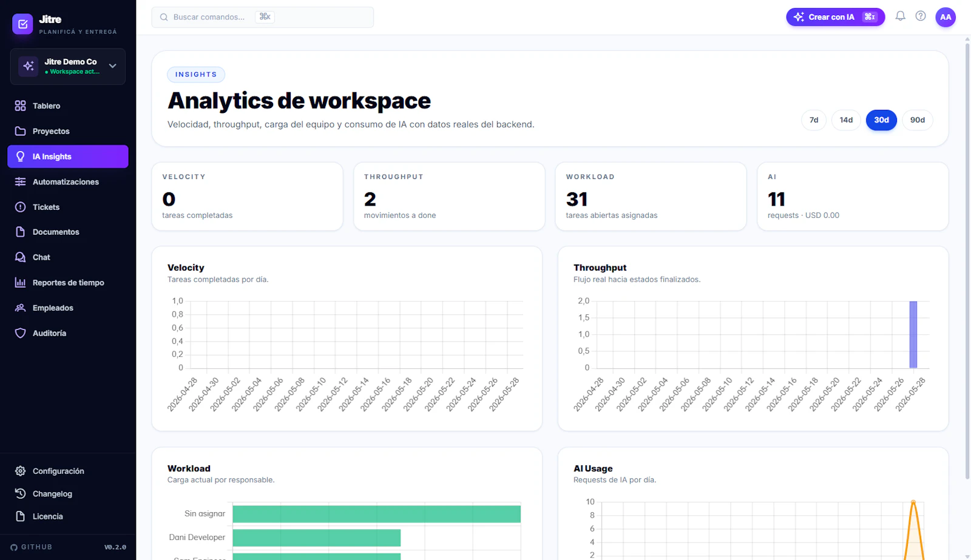Open Auditoría link in sidebar
This screenshot has width=971, height=560.
(68, 333)
